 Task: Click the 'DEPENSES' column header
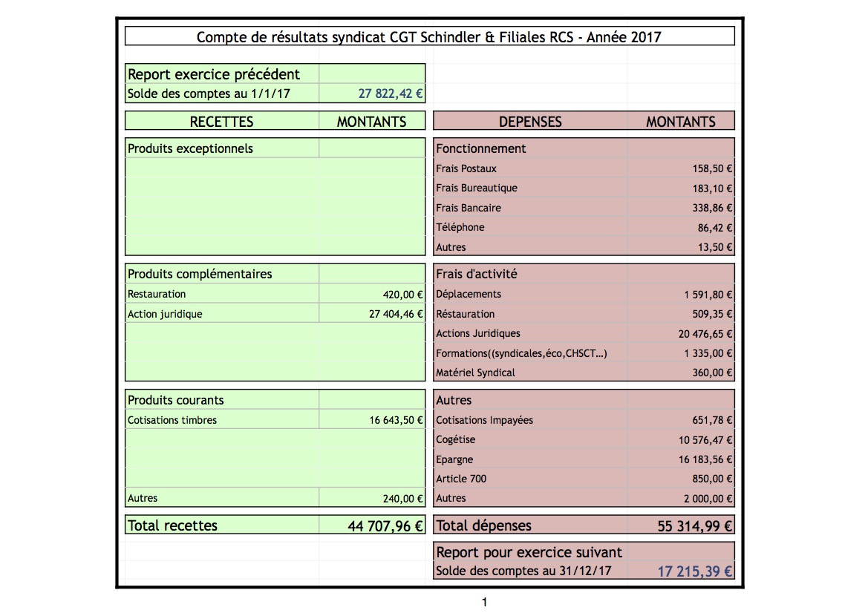click(x=530, y=122)
